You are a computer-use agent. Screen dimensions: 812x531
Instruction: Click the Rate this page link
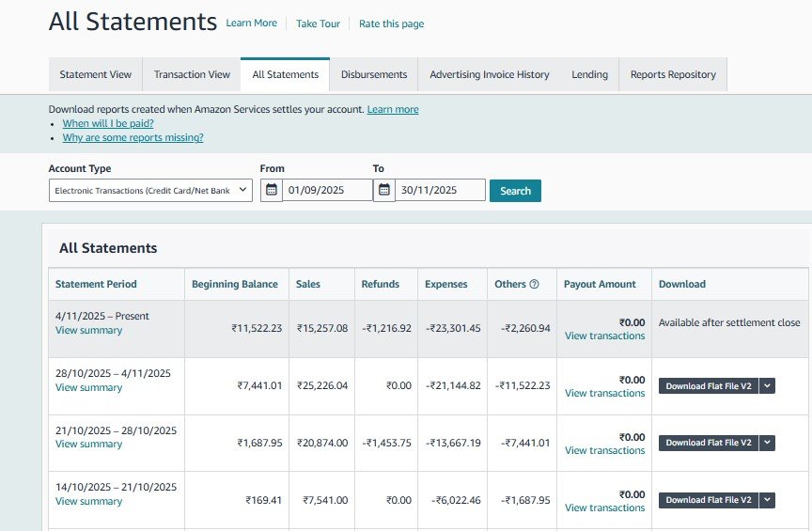tap(392, 23)
